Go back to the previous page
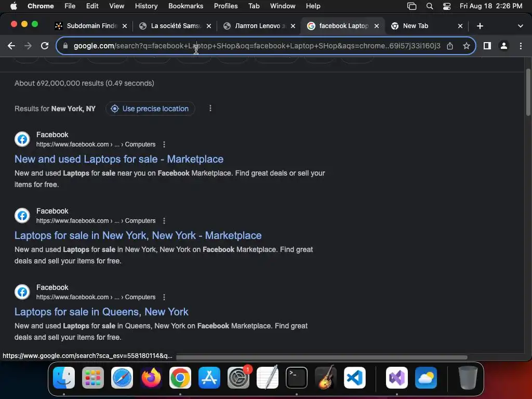This screenshot has width=532, height=399. [x=11, y=46]
